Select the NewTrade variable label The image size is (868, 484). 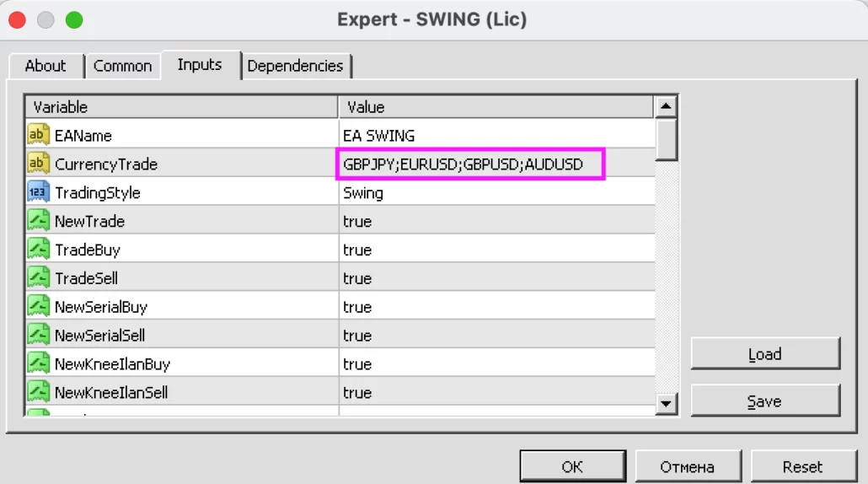click(89, 222)
